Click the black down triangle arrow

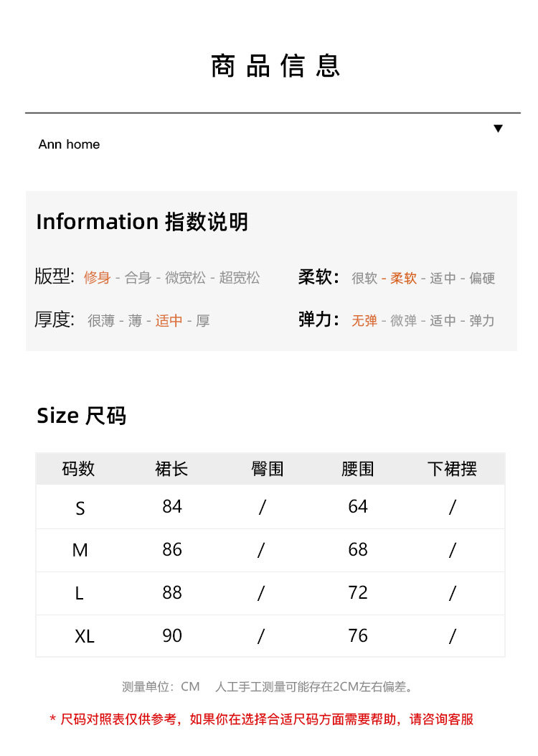[498, 129]
